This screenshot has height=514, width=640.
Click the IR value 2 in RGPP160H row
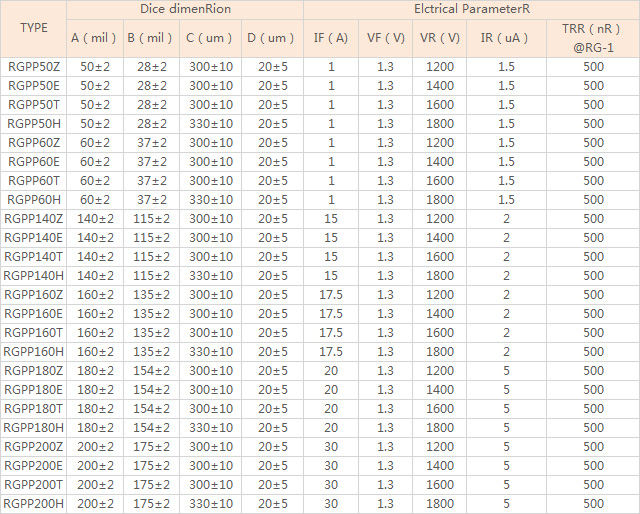tap(507, 352)
